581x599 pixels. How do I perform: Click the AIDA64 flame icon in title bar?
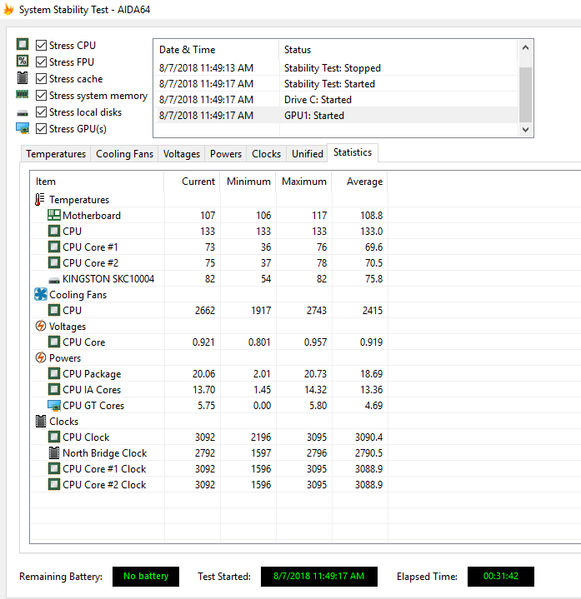coord(8,10)
